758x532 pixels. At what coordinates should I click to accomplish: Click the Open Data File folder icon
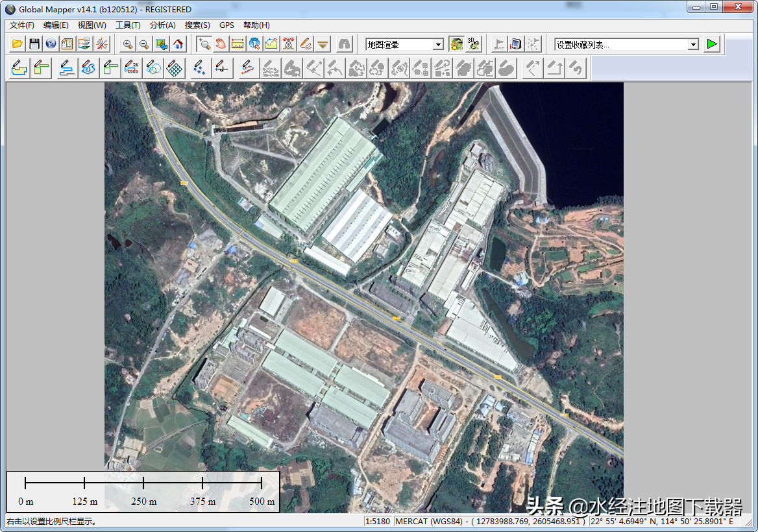point(18,44)
